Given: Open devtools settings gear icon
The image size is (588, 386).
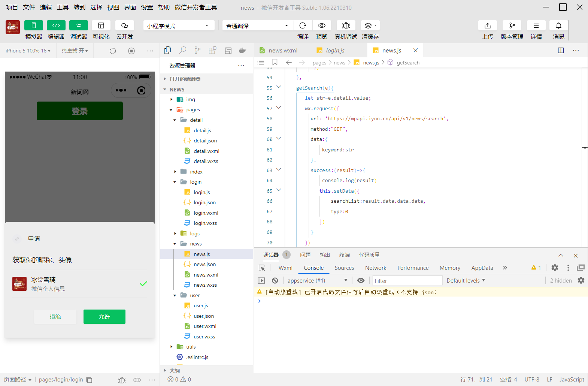Looking at the screenshot, I should (555, 268).
